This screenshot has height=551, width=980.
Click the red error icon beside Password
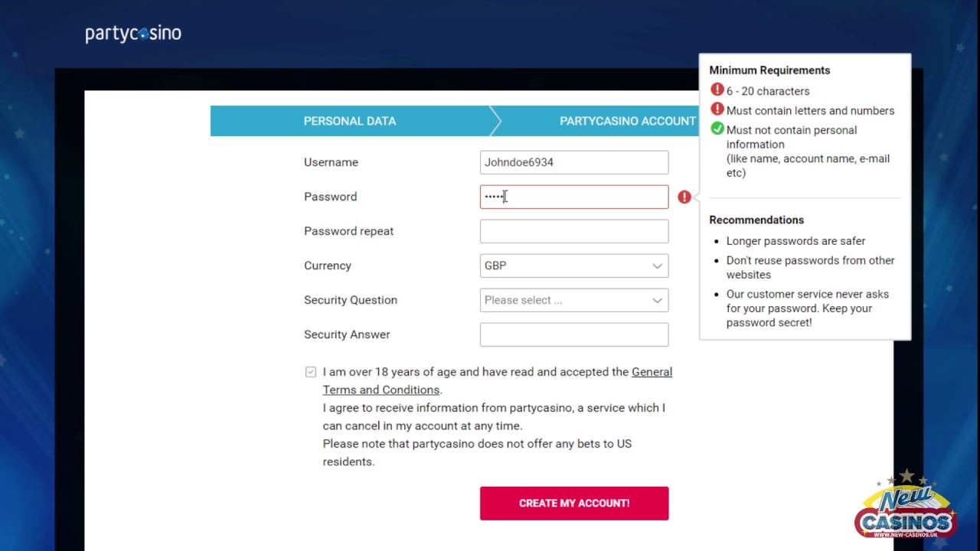click(x=684, y=197)
